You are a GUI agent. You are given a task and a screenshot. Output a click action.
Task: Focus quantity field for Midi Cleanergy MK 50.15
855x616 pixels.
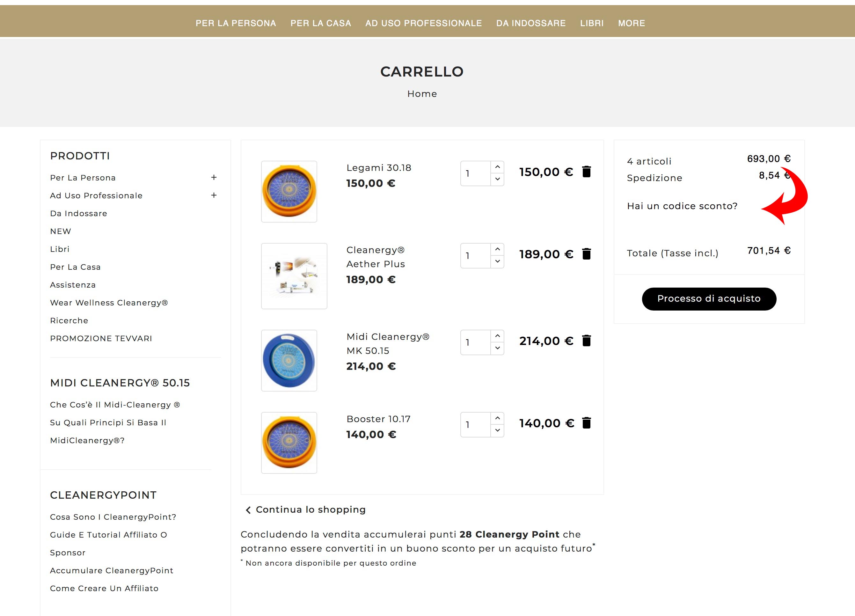pyautogui.click(x=475, y=342)
